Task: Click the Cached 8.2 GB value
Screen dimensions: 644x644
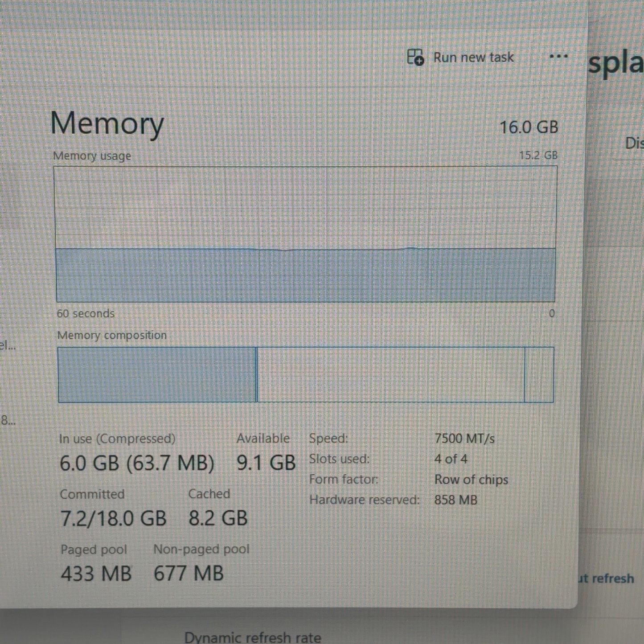Action: tap(218, 518)
